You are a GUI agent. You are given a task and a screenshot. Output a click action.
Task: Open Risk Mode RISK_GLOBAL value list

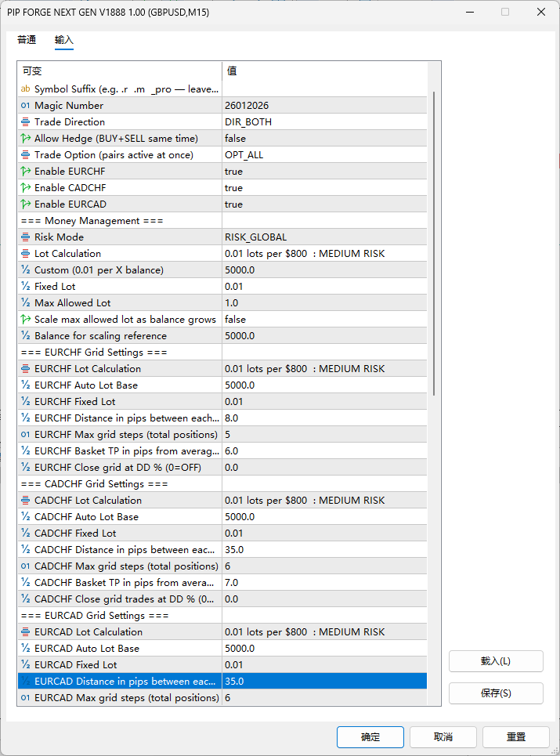324,237
